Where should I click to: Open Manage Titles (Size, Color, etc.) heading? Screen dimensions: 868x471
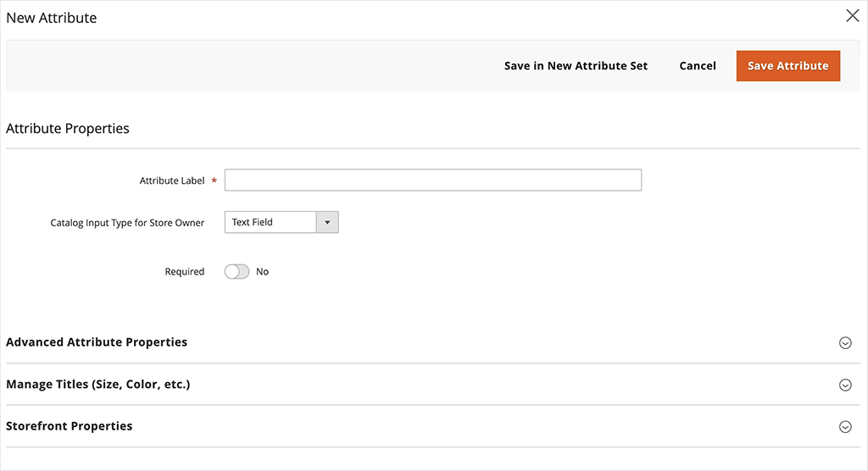[98, 384]
